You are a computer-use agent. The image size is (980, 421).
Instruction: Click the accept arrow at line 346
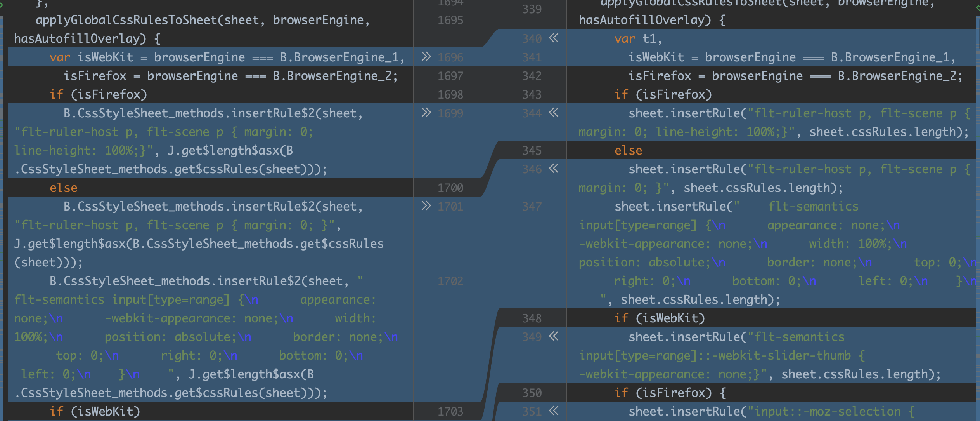coord(554,169)
